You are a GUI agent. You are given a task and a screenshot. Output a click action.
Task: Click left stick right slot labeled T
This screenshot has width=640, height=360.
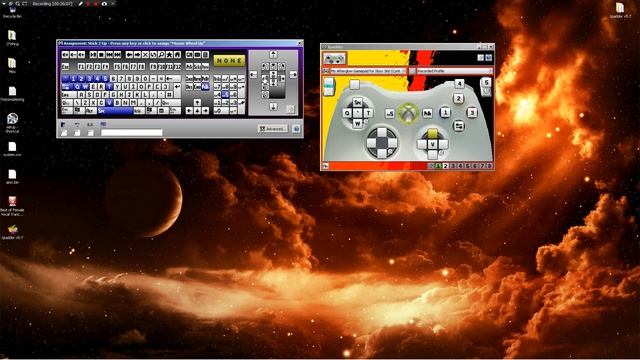tap(368, 113)
